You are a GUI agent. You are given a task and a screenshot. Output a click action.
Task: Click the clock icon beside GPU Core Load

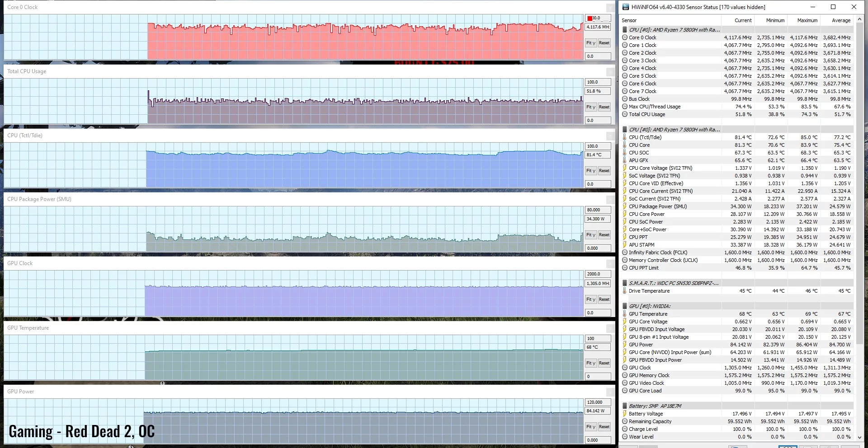tap(625, 391)
